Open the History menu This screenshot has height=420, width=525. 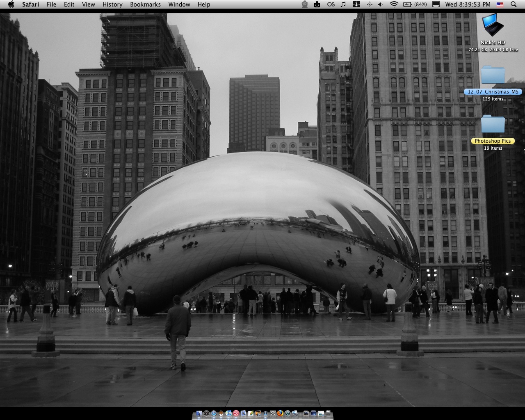coord(112,4)
